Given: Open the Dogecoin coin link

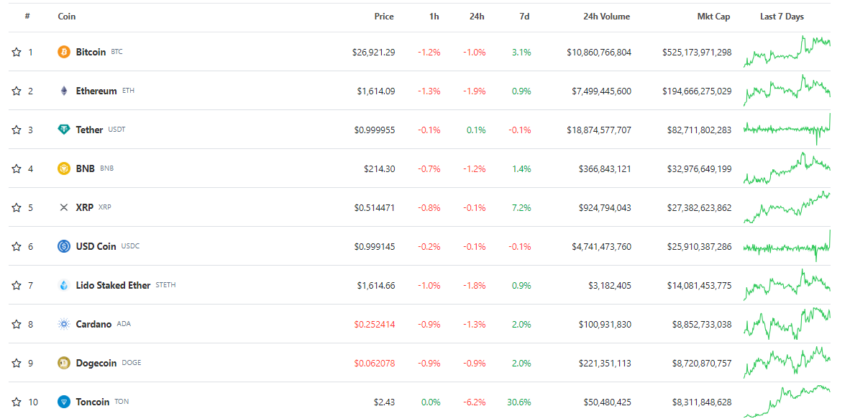Looking at the screenshot, I should coord(96,363).
